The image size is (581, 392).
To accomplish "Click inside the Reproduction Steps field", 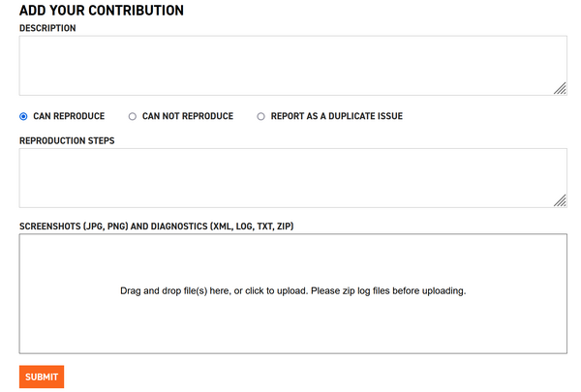I will pyautogui.click(x=293, y=178).
